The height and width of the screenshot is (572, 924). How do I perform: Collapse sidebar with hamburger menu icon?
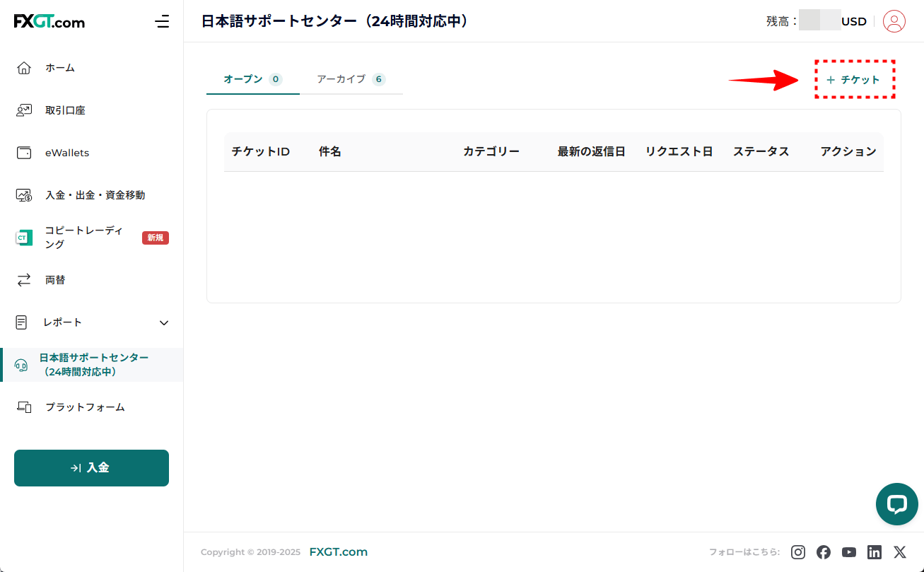pos(162,22)
